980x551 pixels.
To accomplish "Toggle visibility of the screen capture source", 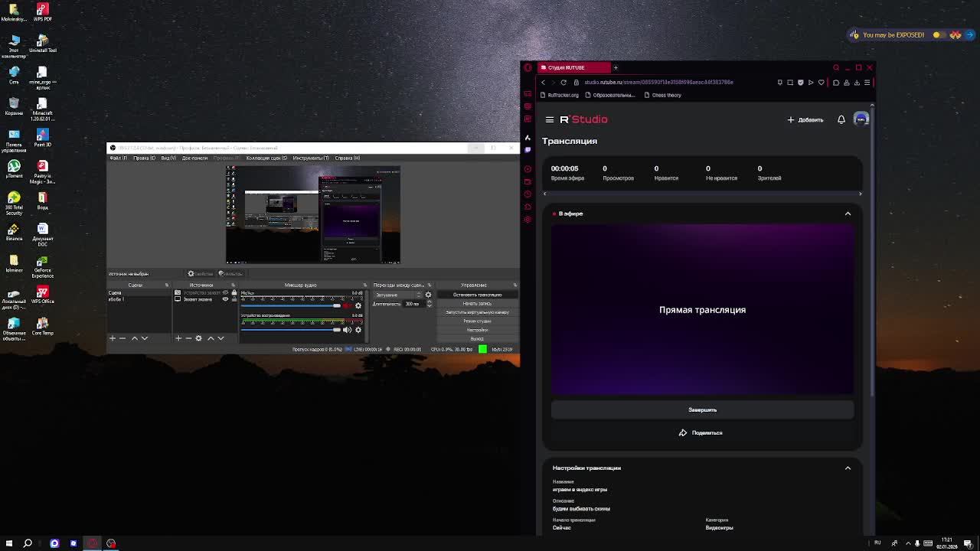I will [x=226, y=299].
